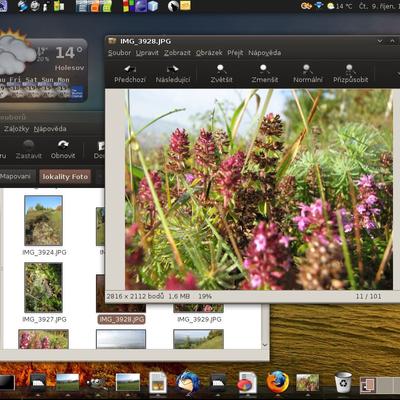
Task: Click the 14 °C weather applet in top panel
Action: (x=339, y=6)
